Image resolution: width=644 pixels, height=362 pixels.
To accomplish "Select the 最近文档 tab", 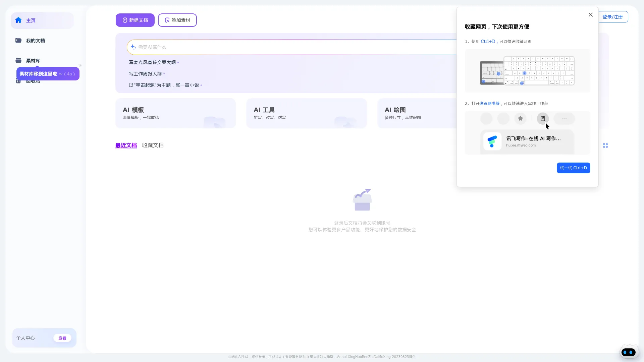I will 126,145.
